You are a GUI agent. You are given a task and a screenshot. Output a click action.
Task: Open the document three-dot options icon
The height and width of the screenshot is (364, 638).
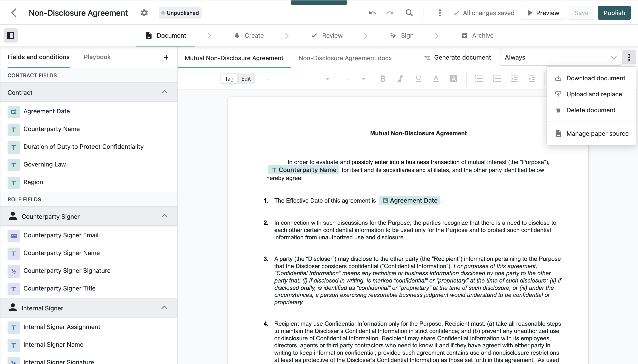(629, 57)
